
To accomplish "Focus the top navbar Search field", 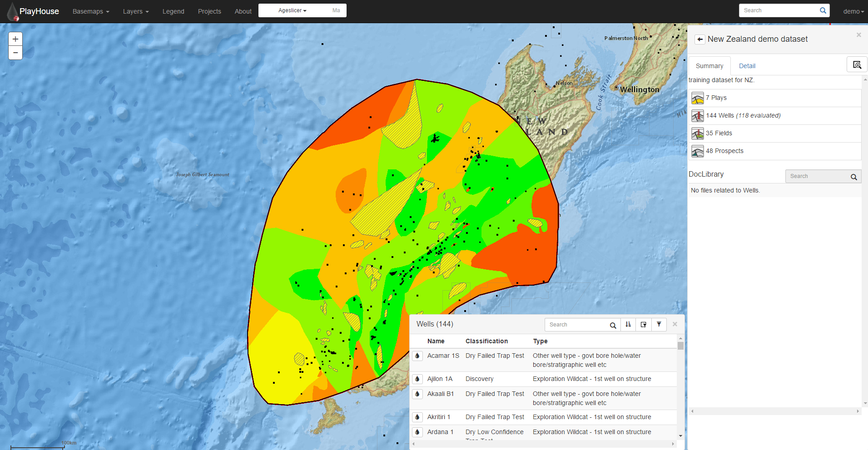I will tap(779, 10).
